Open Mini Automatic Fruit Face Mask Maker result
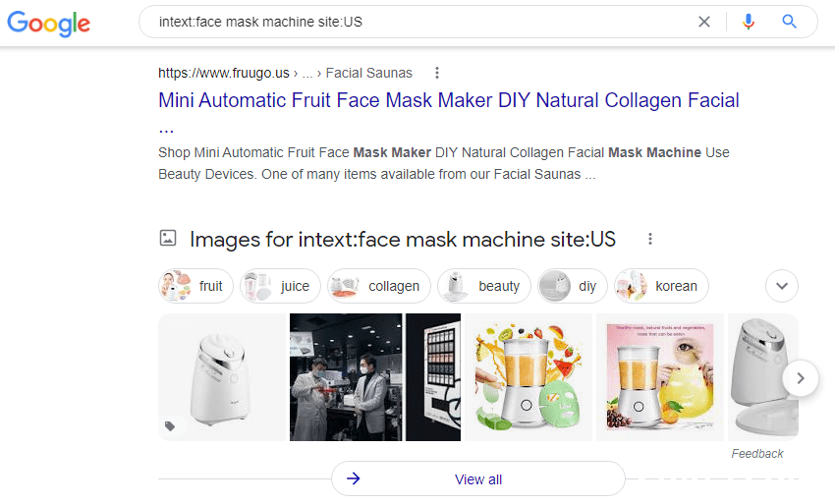 tap(448, 100)
